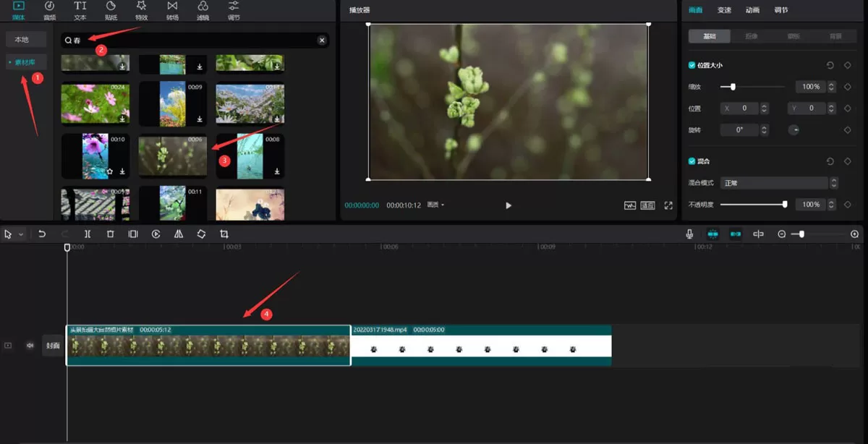Click the mirror flip icon in timeline toolbar
The height and width of the screenshot is (444, 868).
(179, 234)
